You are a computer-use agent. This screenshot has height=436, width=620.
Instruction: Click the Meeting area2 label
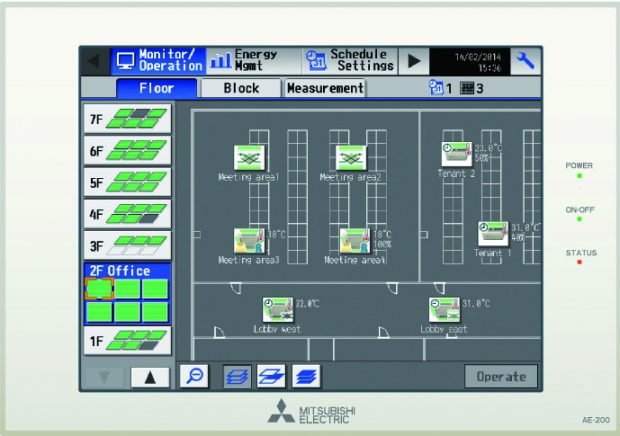(351, 177)
